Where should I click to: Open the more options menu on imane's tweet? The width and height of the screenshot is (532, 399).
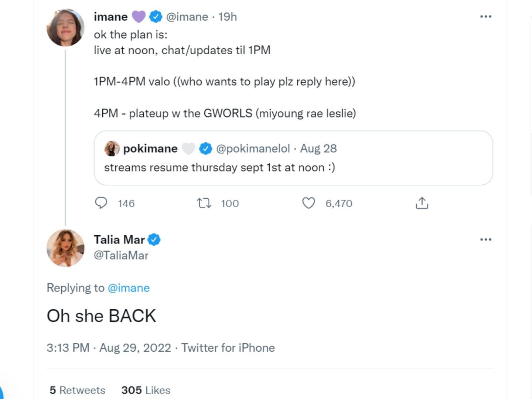pyautogui.click(x=486, y=16)
